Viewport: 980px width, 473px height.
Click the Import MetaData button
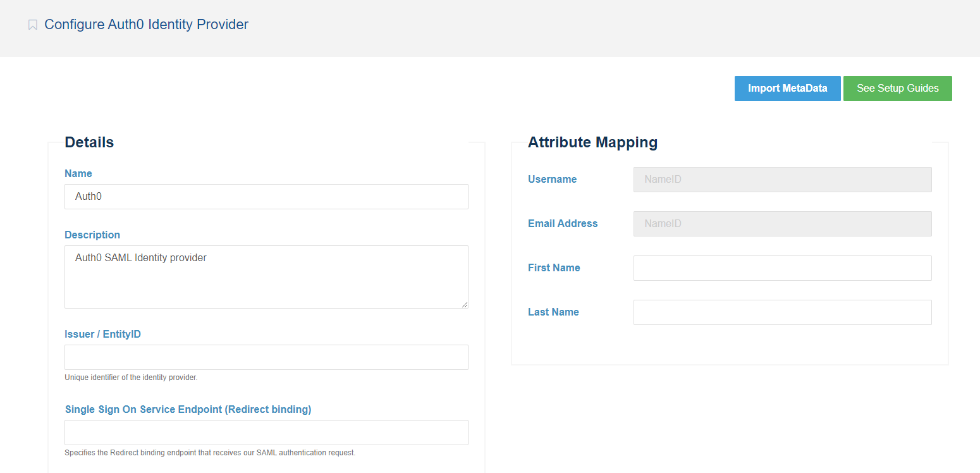point(787,89)
